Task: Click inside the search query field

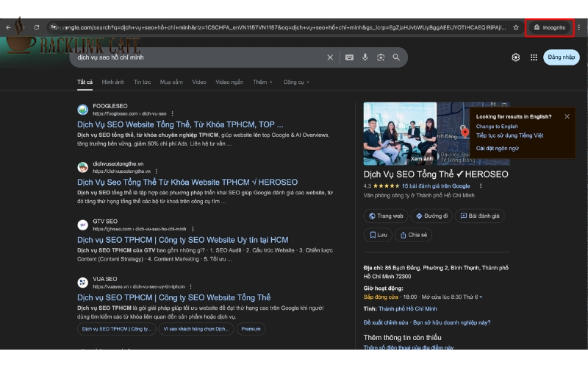Action: 198,57
